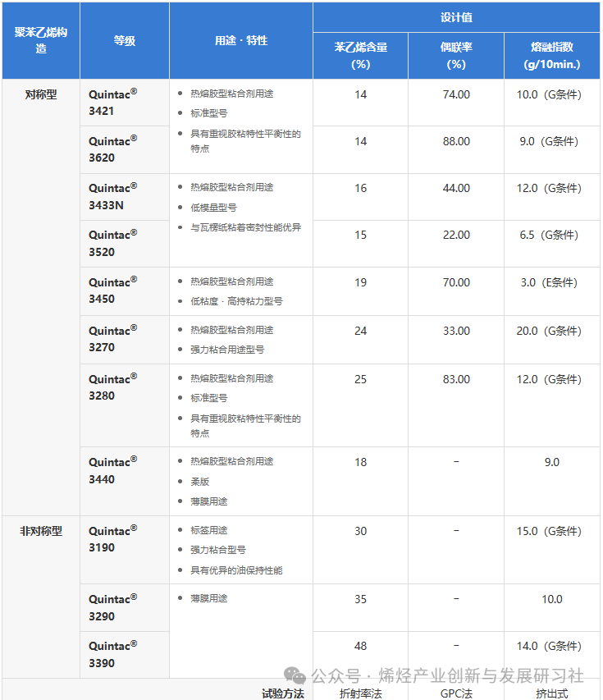The image size is (603, 700).
Task: Click melt index 12.0 (G条件) for 3280
Action: coord(550,379)
